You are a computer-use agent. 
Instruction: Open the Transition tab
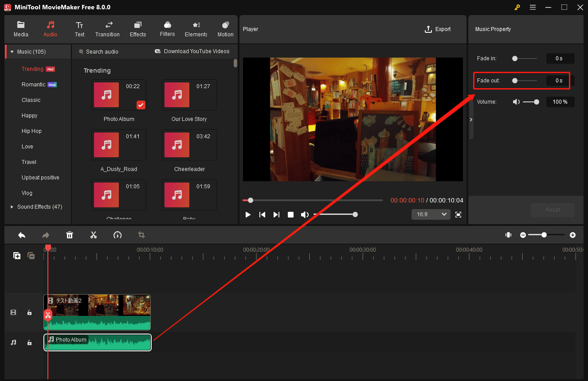(x=107, y=29)
